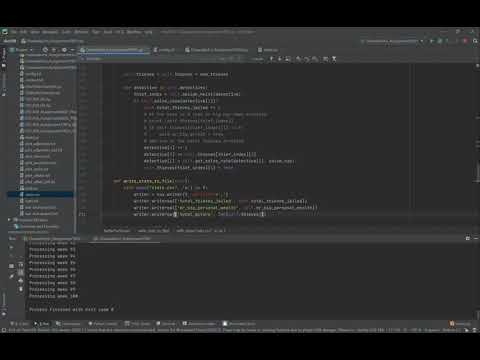Click the Project panel settings gear

point(64,50)
